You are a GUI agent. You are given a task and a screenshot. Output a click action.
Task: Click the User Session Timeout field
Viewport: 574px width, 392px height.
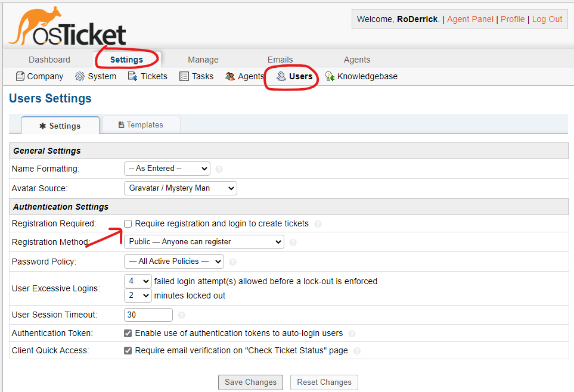148,315
